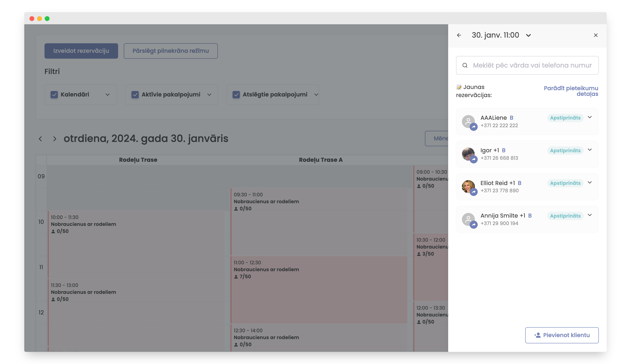Toggle the Aktīvie pakalpojumi checkbox
Image resolution: width=631 pixels, height=364 pixels.
point(135,94)
